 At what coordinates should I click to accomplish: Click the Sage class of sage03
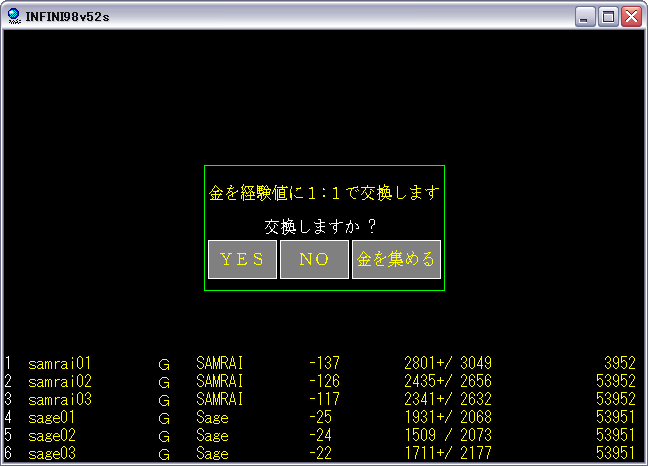(x=212, y=454)
